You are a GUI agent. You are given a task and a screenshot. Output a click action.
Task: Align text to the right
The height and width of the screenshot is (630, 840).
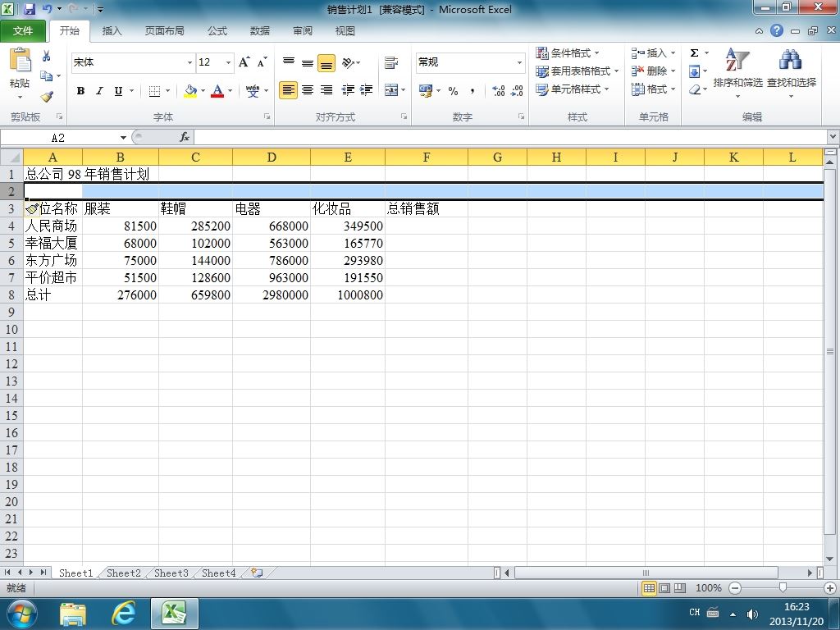coord(326,90)
